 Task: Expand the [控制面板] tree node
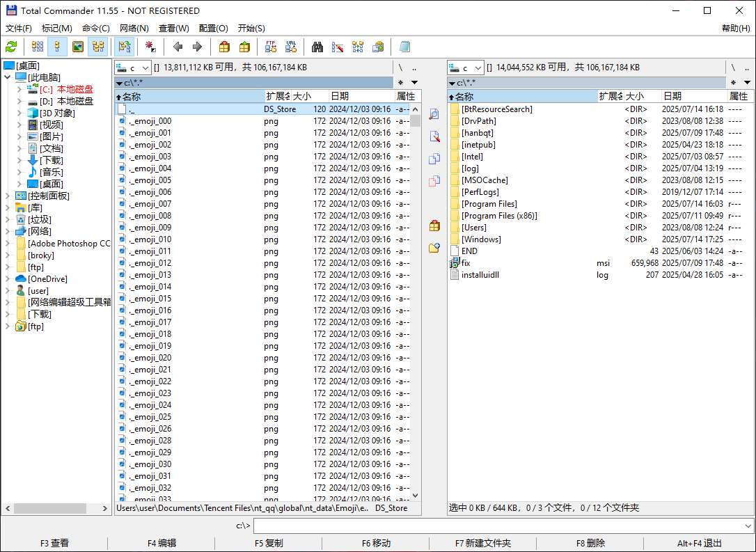[x=8, y=196]
